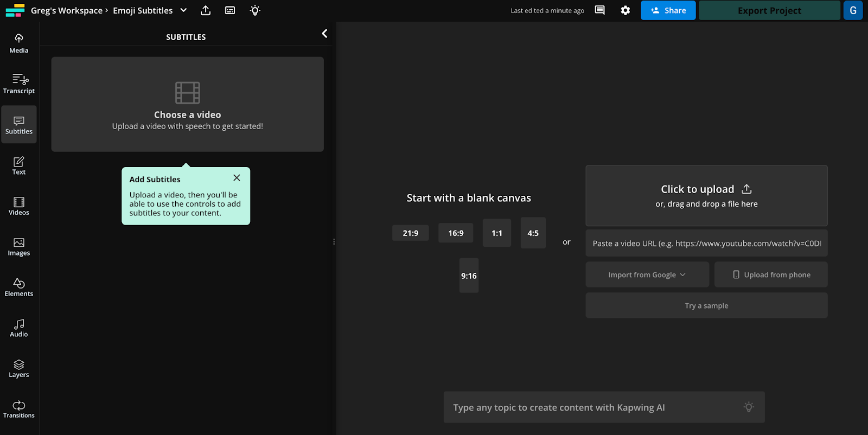Close the Add Subtitles tooltip
The image size is (868, 435).
pos(237,178)
